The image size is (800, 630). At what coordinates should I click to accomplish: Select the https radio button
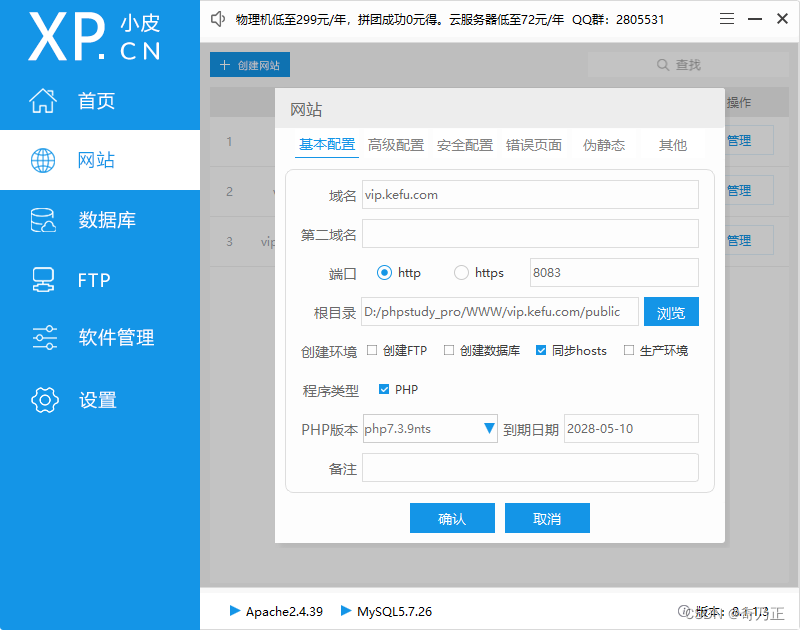click(x=461, y=272)
